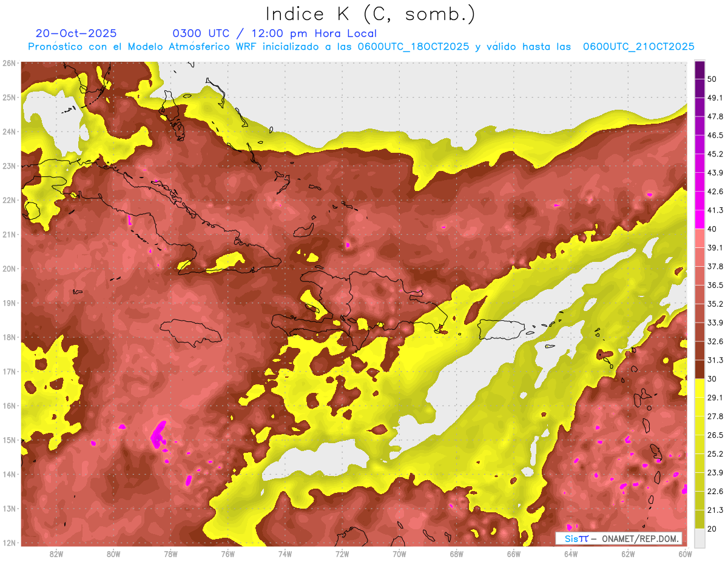Click the '30' color bar label
Screen dimensions: 728x562
[x=712, y=379]
